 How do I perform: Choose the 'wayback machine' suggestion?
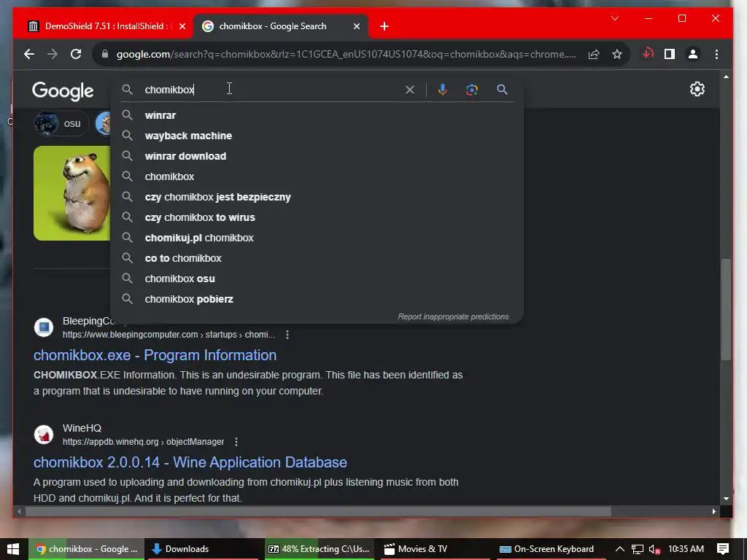(317, 136)
